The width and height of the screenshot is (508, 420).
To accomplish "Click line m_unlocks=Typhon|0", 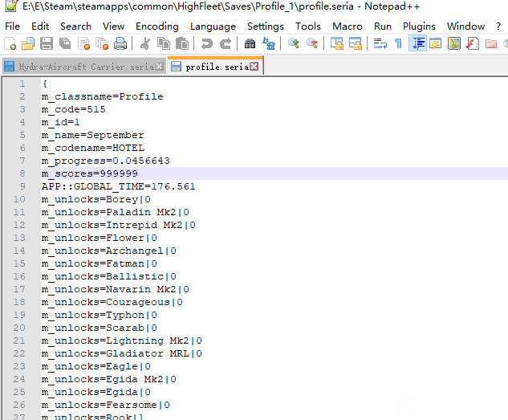I will (100, 315).
